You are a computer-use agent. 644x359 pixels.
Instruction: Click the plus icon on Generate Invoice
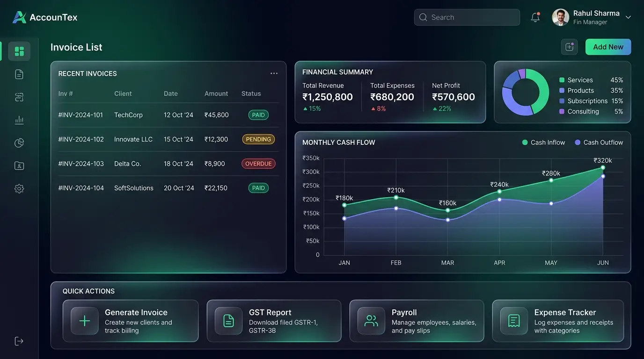(x=85, y=321)
